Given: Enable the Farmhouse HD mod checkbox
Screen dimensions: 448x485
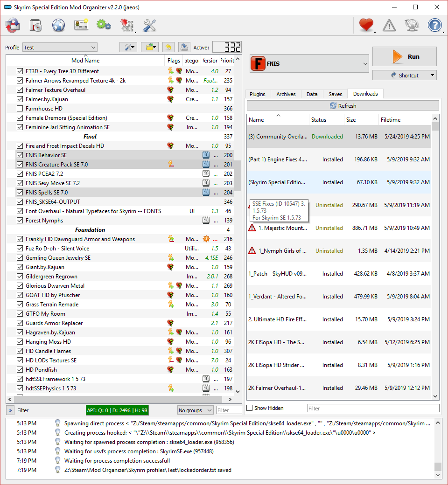Looking at the screenshot, I should (x=20, y=109).
